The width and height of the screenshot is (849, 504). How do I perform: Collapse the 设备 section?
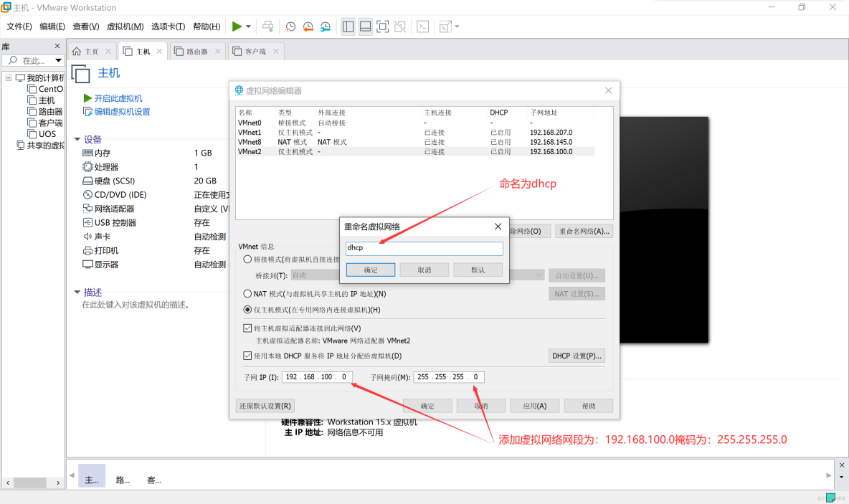tap(77, 139)
